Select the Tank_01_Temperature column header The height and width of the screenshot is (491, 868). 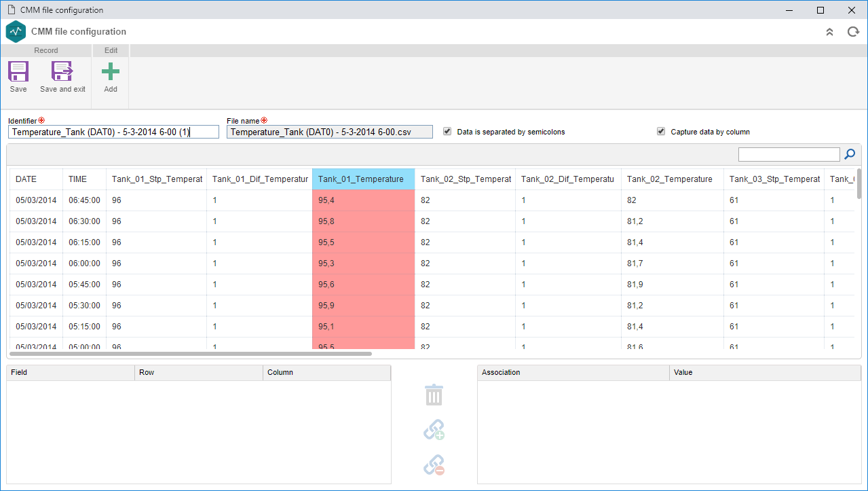(x=364, y=179)
